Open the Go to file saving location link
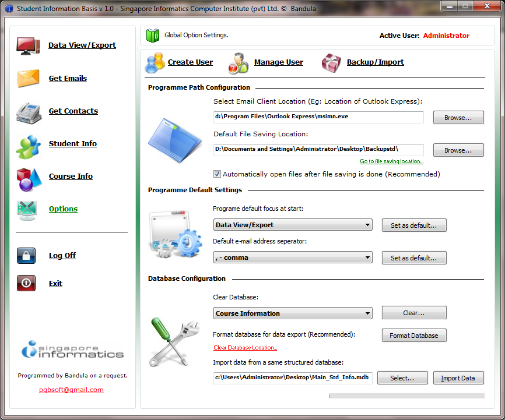Image resolution: width=505 pixels, height=420 pixels. (391, 161)
